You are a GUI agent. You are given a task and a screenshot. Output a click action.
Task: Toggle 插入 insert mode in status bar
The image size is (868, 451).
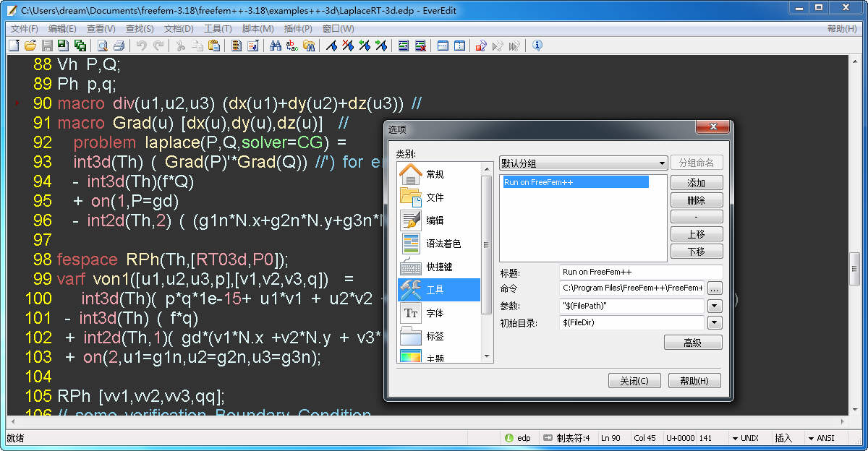point(783,438)
